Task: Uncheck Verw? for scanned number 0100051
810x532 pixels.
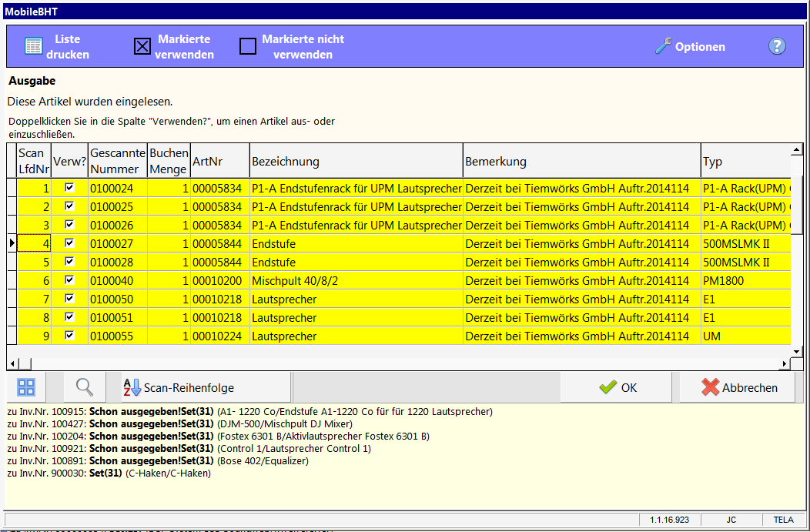Action: pyautogui.click(x=69, y=316)
